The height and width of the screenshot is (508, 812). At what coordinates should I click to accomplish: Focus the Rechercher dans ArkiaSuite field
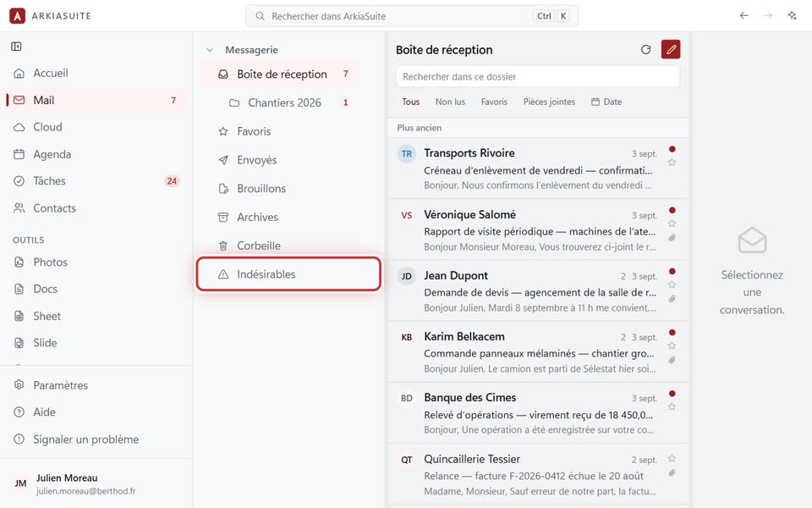tap(412, 16)
